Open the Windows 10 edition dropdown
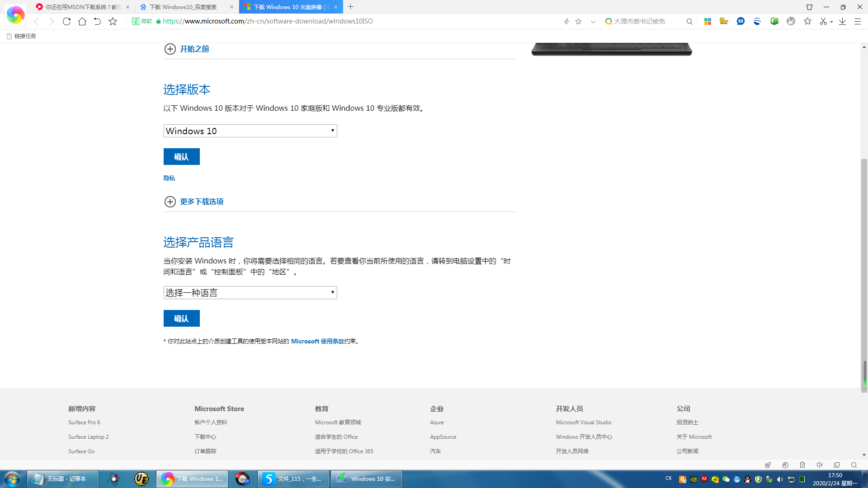This screenshot has width=868, height=488. click(250, 131)
